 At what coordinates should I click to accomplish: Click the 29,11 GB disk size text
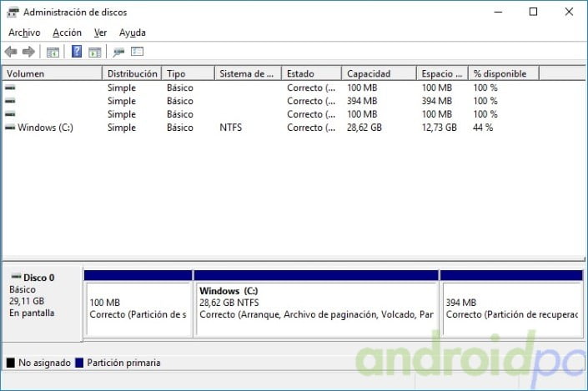(x=27, y=301)
